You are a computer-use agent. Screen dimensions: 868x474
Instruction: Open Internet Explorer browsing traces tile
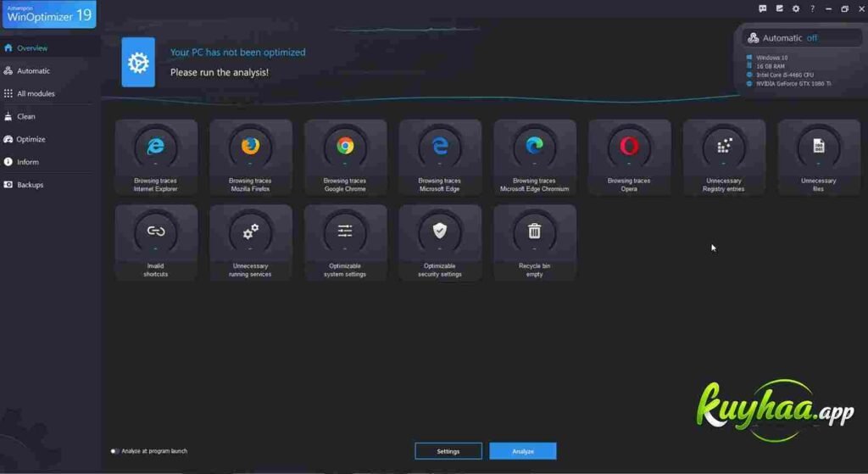coord(156,157)
